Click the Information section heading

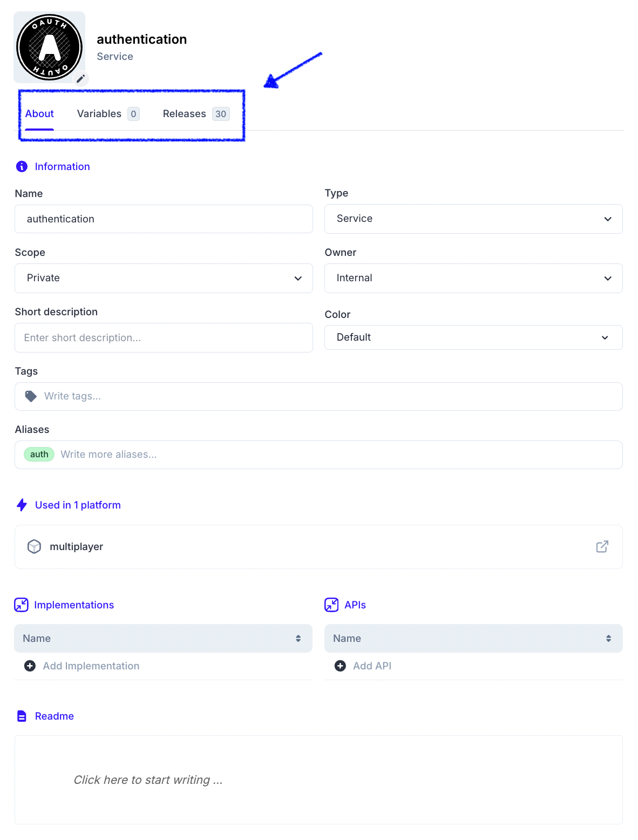pyautogui.click(x=63, y=167)
